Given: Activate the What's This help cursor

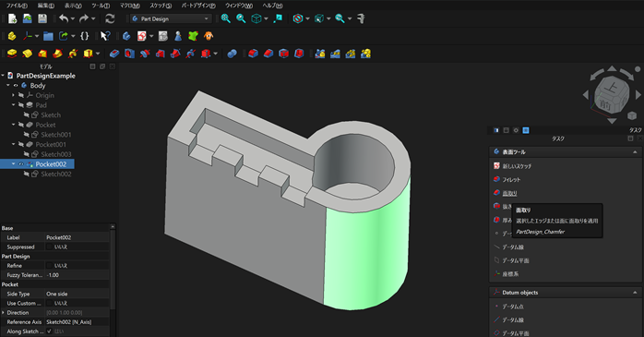Looking at the screenshot, I should tap(105, 36).
